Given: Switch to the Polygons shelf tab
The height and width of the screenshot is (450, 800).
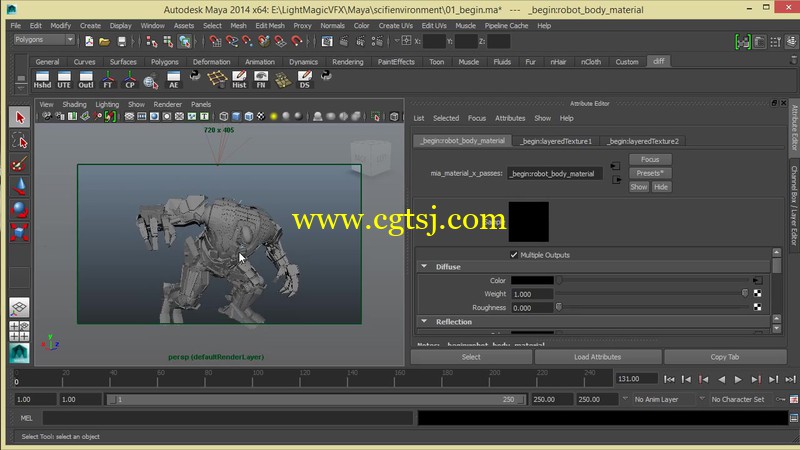Looking at the screenshot, I should click(165, 62).
